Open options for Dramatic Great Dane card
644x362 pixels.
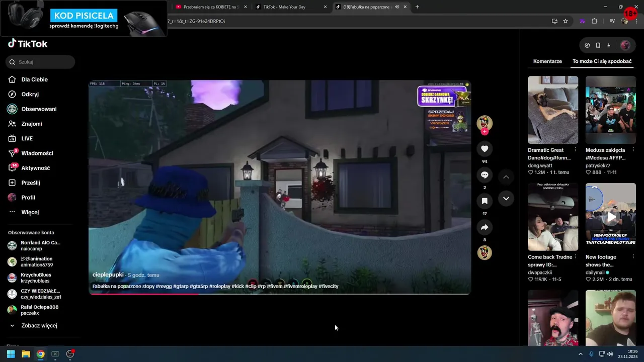click(x=576, y=150)
